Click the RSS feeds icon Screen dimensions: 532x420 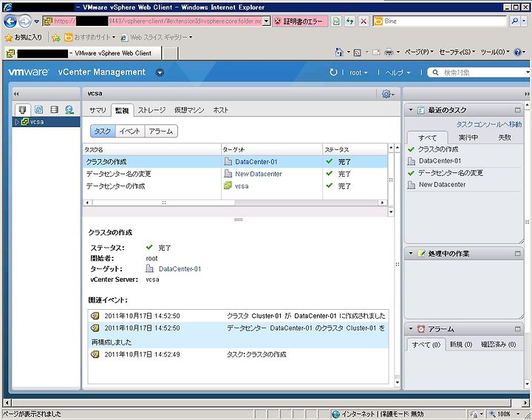tap(358, 52)
